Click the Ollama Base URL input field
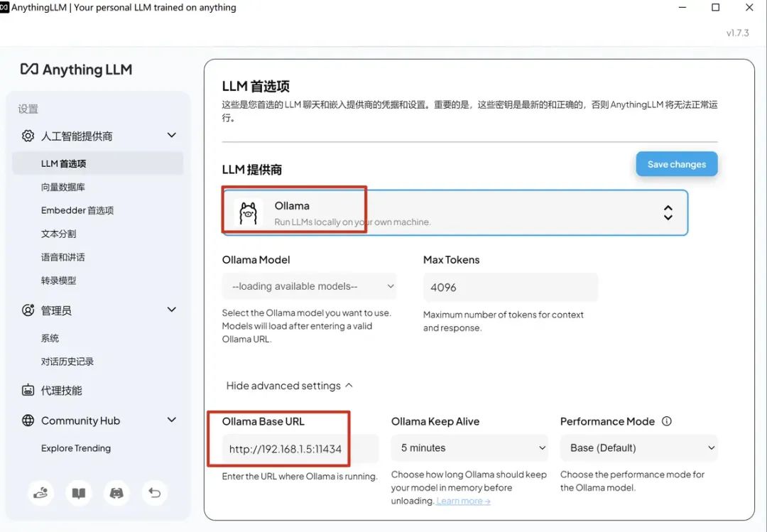The height and width of the screenshot is (532, 767). click(x=300, y=449)
